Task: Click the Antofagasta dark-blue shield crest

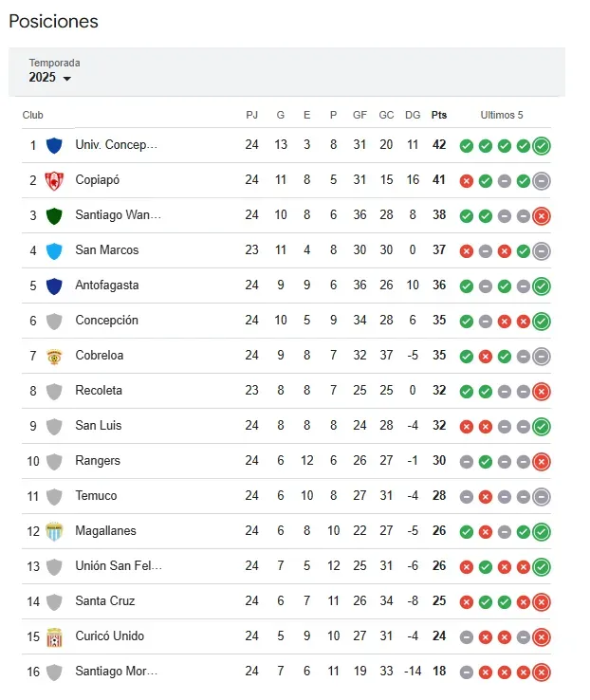Action: [54, 286]
